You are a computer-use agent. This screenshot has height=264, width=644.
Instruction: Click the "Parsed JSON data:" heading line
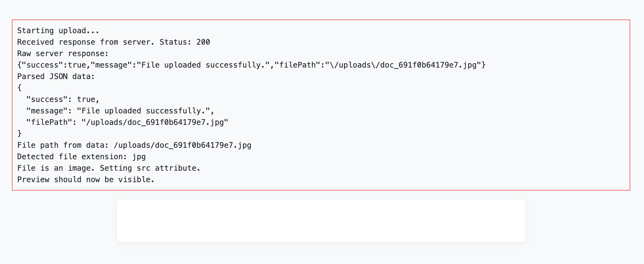[56, 76]
